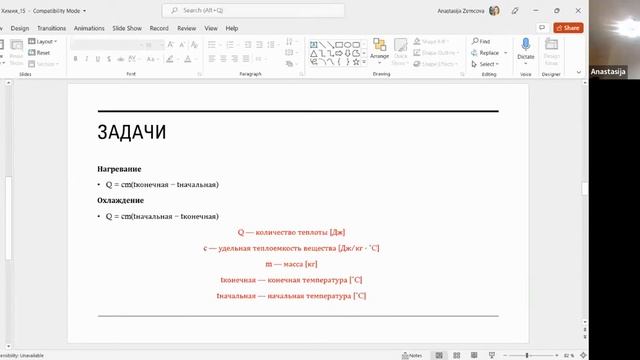Click the Bullets list icon
640x360 pixels.
[x=212, y=44]
